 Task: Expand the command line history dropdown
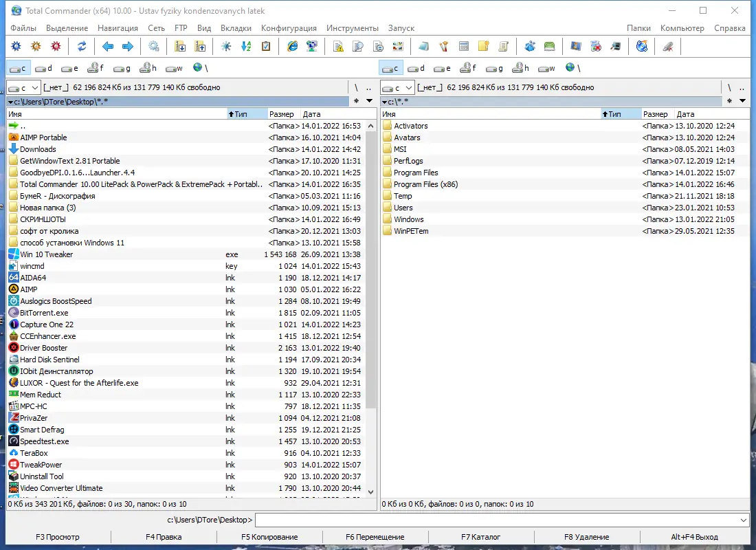pyautogui.click(x=743, y=520)
